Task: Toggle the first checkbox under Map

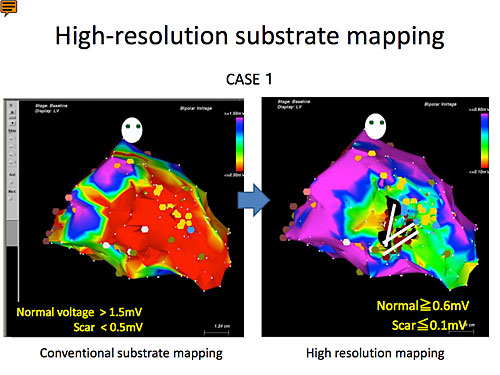Action: coord(11,139)
